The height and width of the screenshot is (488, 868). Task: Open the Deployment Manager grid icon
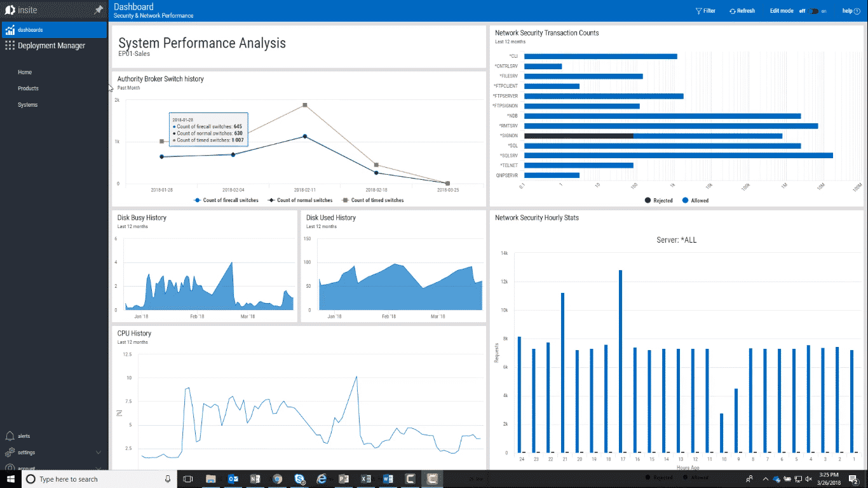click(x=10, y=46)
